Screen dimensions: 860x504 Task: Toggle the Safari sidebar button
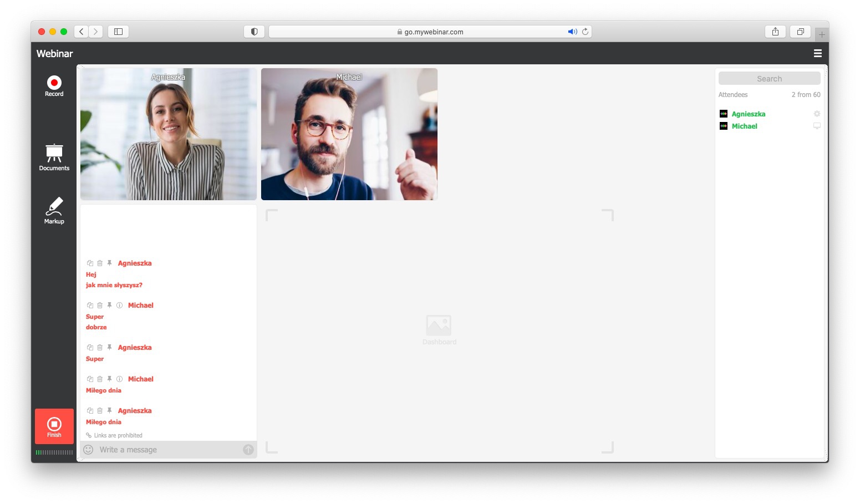coord(118,32)
